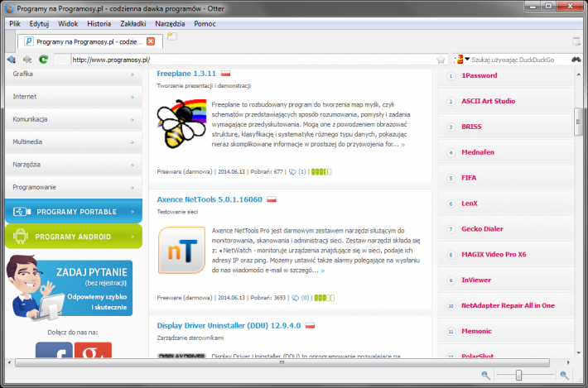The image size is (588, 388).
Task: Open NetAdapter Repair All in One link
Action: click(508, 305)
